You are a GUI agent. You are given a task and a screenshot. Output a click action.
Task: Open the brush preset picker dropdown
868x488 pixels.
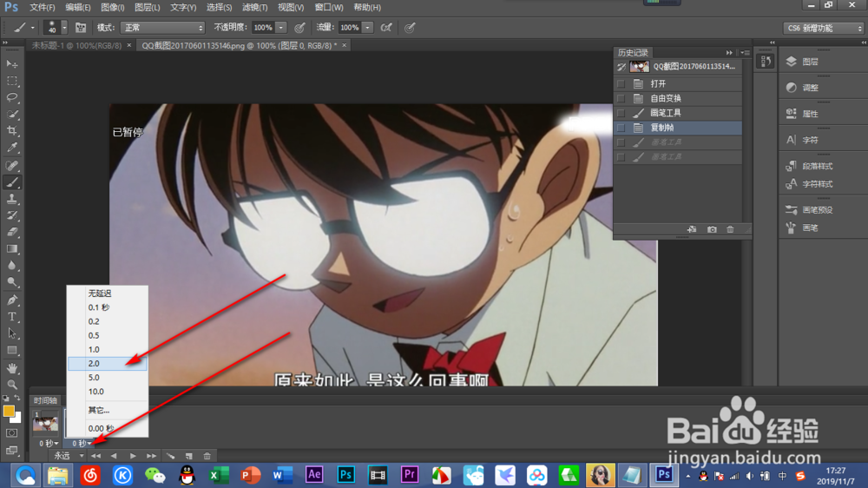coord(64,27)
